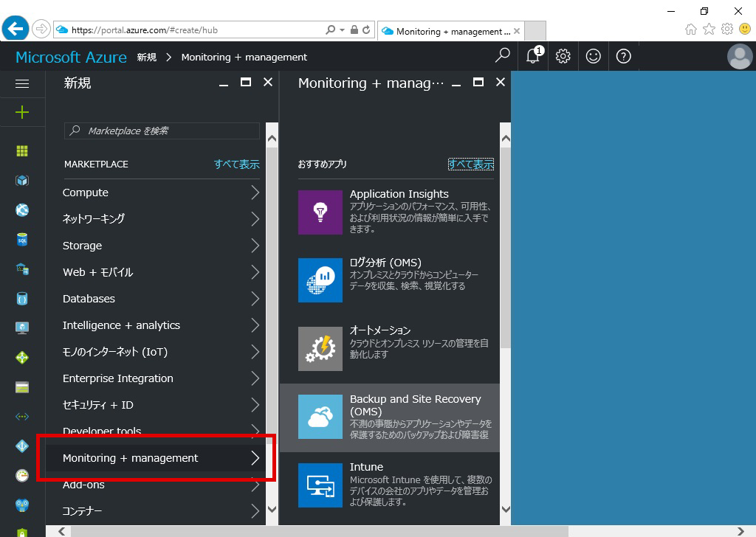Click scroll-down arrow of Monitoring blade

(x=506, y=509)
